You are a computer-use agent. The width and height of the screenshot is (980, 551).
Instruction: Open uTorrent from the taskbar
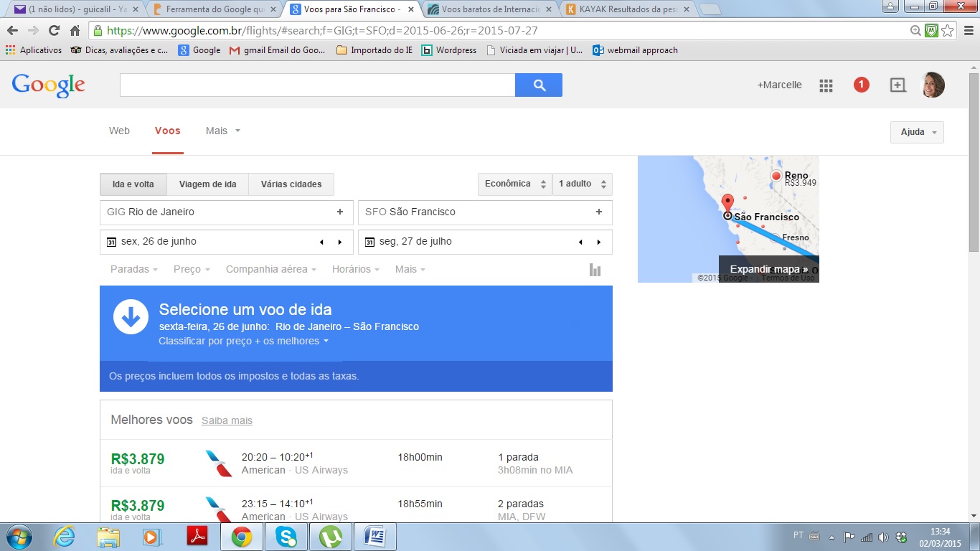[331, 537]
